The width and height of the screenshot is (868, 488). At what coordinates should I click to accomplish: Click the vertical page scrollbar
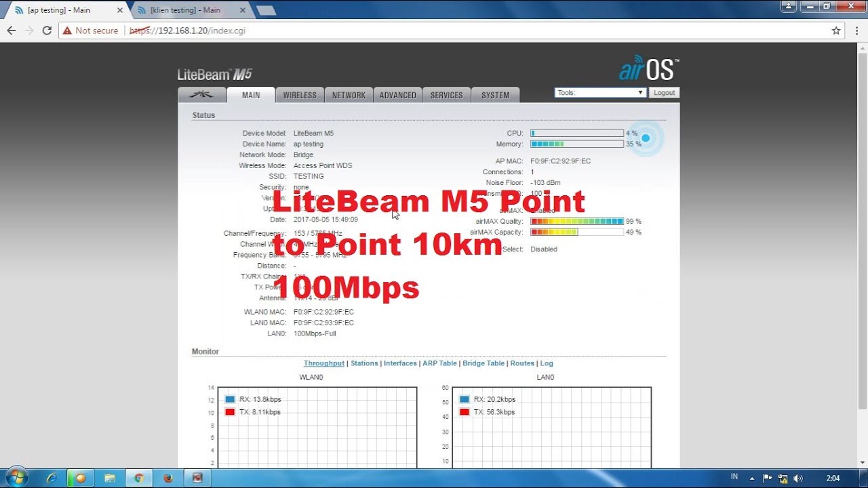(x=863, y=230)
